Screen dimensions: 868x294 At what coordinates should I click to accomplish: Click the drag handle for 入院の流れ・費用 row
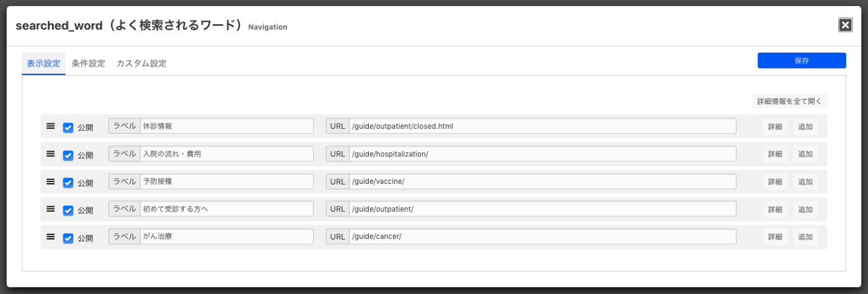point(51,154)
